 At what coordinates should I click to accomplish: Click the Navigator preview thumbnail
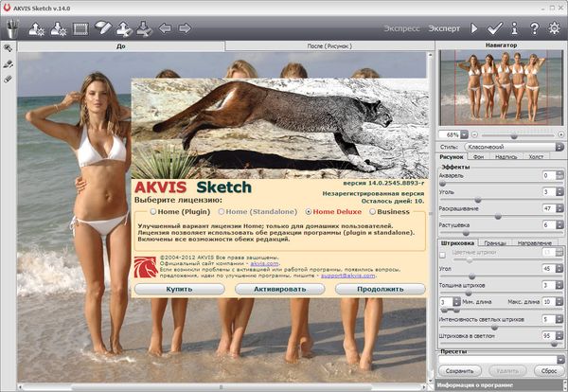click(x=502, y=88)
